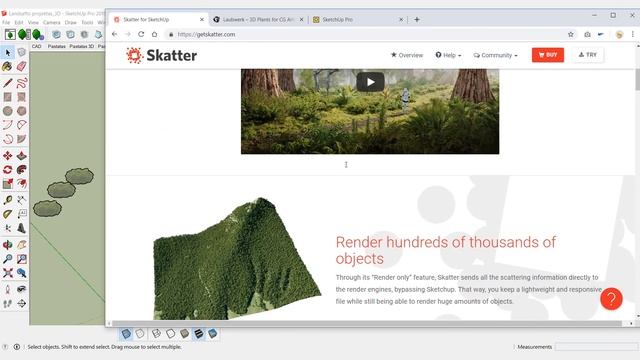Pick the Paint Bucket tool
640x360 pixels.
7,67
